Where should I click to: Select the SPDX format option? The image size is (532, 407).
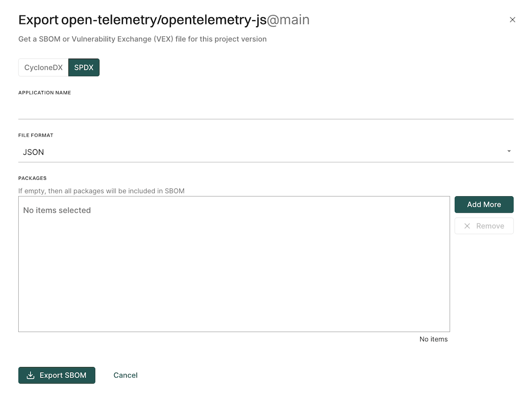pos(84,68)
